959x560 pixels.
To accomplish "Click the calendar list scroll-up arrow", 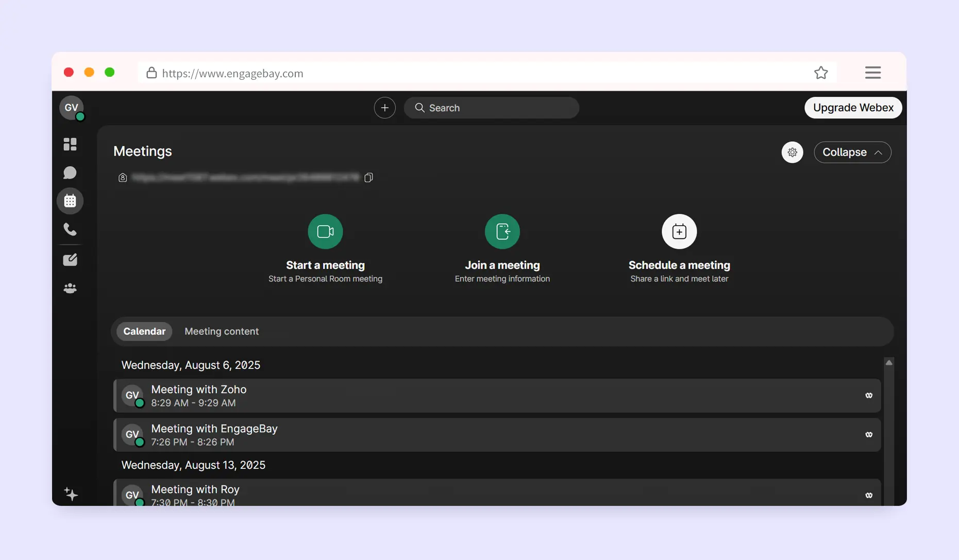I will click(889, 363).
